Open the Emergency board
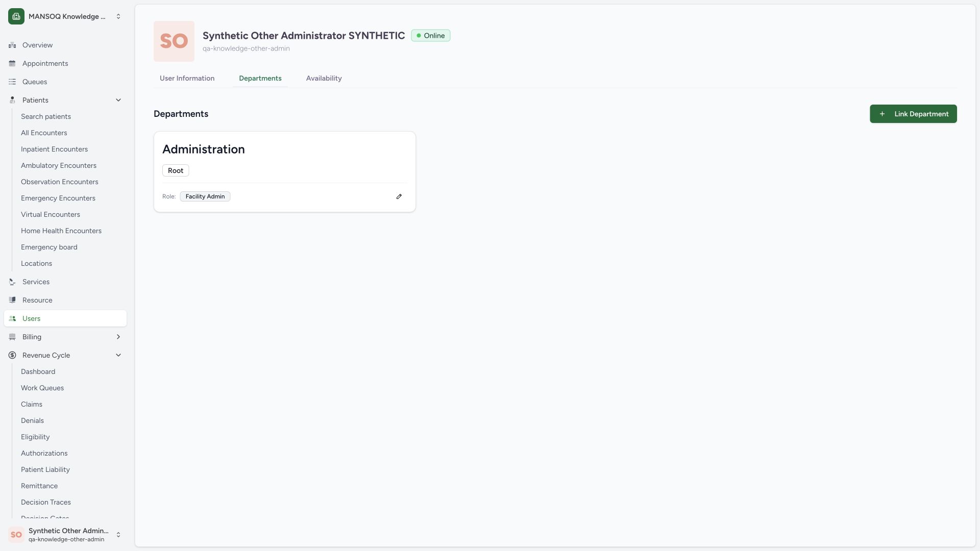980x551 pixels. point(49,247)
